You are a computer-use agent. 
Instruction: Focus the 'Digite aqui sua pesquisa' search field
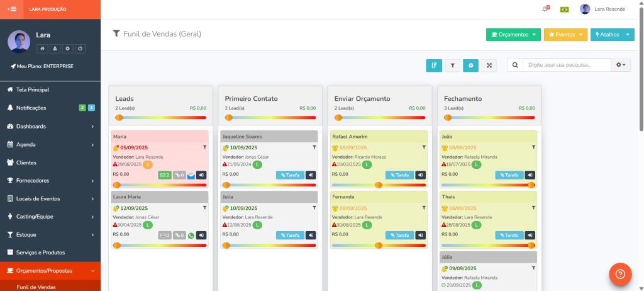(x=567, y=65)
